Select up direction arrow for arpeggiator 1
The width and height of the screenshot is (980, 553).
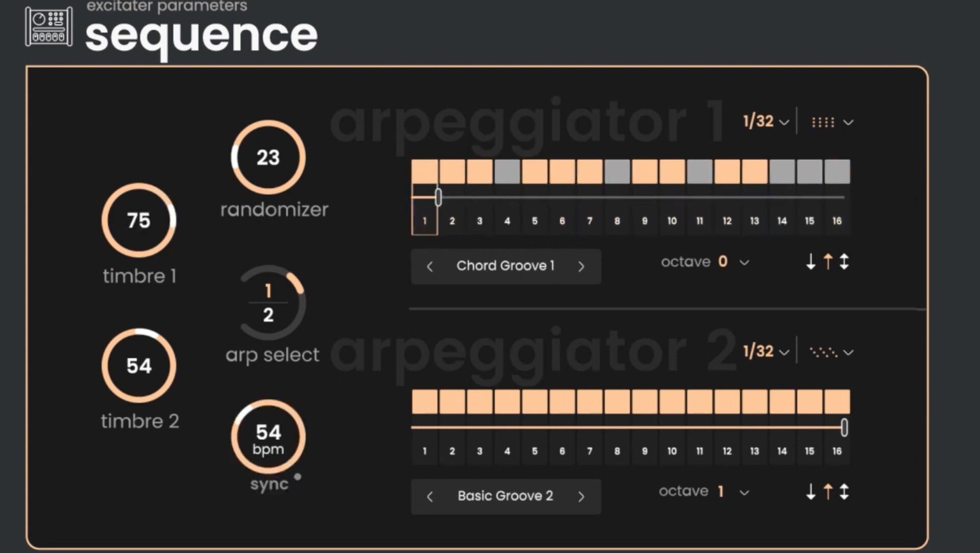tap(828, 262)
